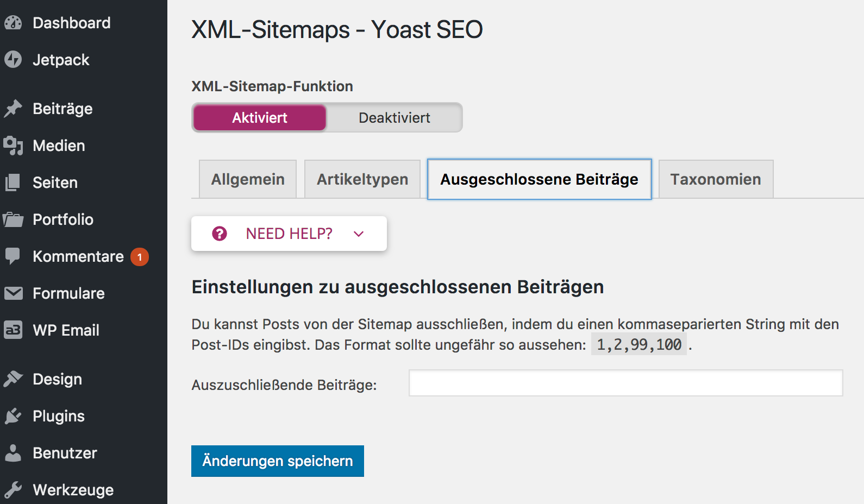Image resolution: width=864 pixels, height=504 pixels.
Task: Focus the Auszuschließende Beiträge input field
Action: pyautogui.click(x=626, y=383)
